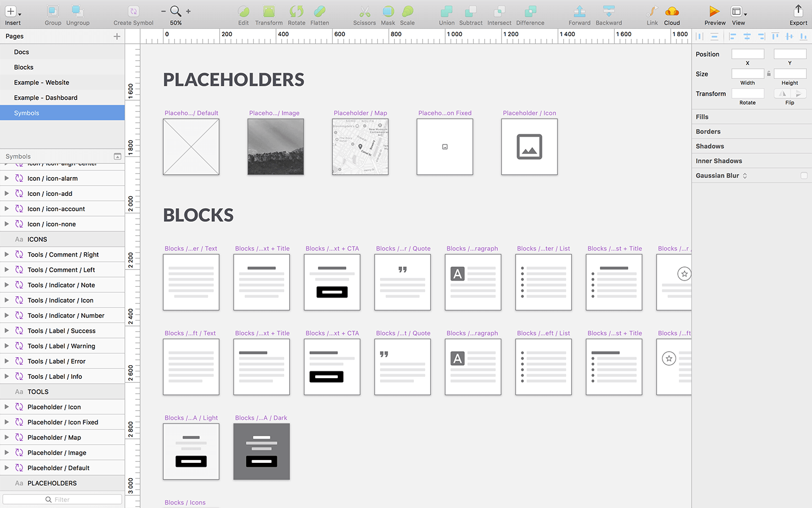Zoom out with the minus button
This screenshot has height=508, width=812.
[164, 11]
